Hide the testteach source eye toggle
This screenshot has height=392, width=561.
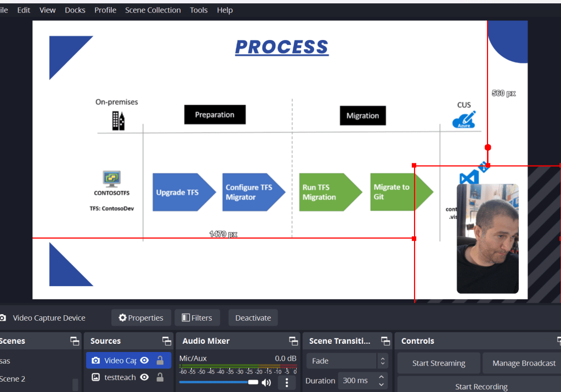point(145,377)
